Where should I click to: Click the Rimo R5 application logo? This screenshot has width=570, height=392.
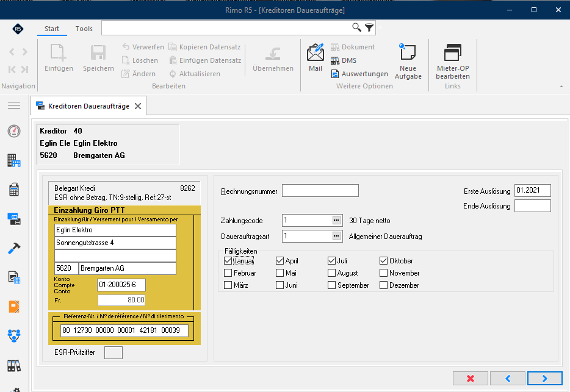coord(18,29)
